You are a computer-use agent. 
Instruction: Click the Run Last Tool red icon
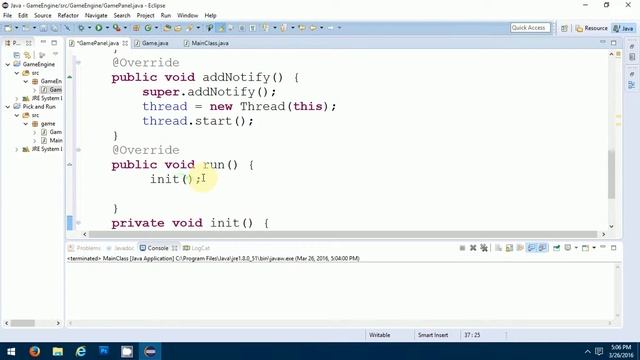(117, 28)
